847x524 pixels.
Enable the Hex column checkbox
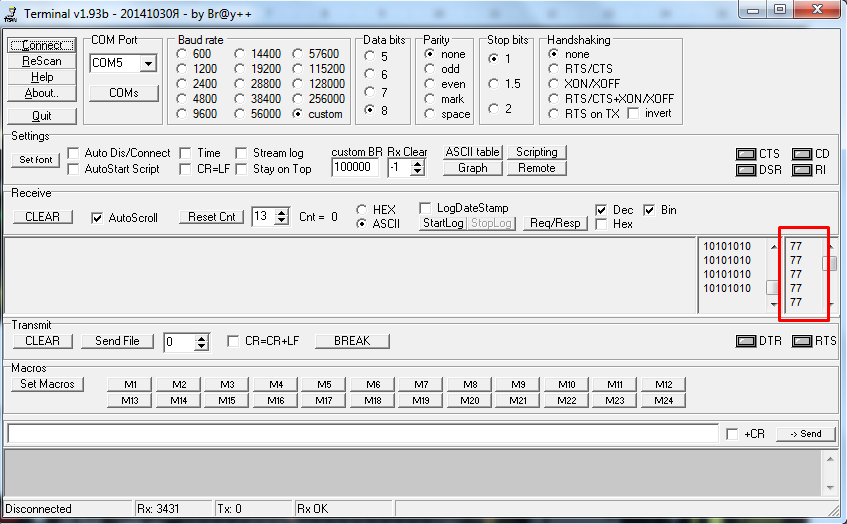tap(601, 224)
